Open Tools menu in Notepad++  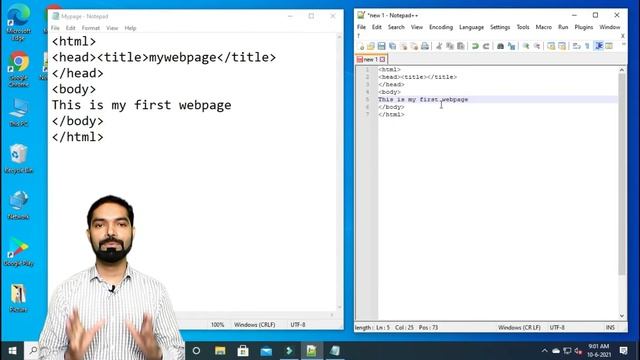pyautogui.click(x=523, y=27)
